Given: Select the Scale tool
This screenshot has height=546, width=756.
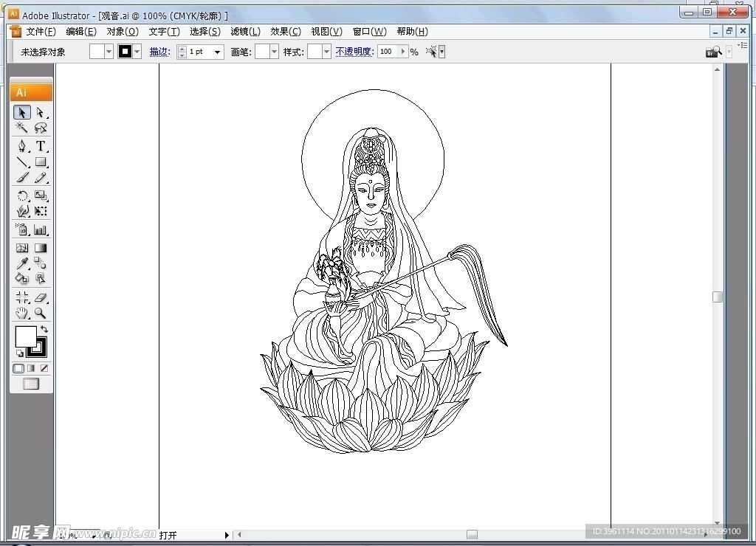Looking at the screenshot, I should 41,196.
